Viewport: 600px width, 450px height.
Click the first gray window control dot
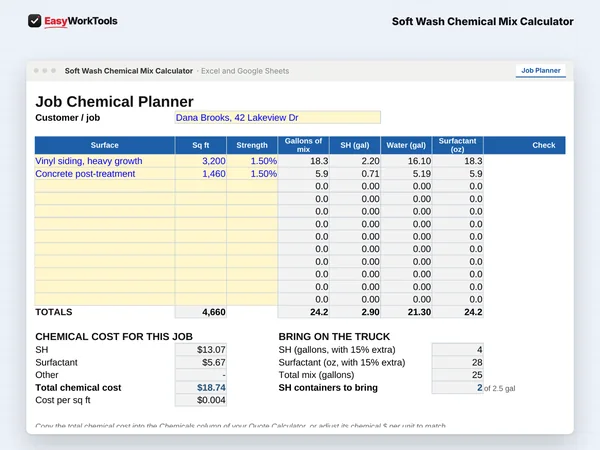[36, 71]
